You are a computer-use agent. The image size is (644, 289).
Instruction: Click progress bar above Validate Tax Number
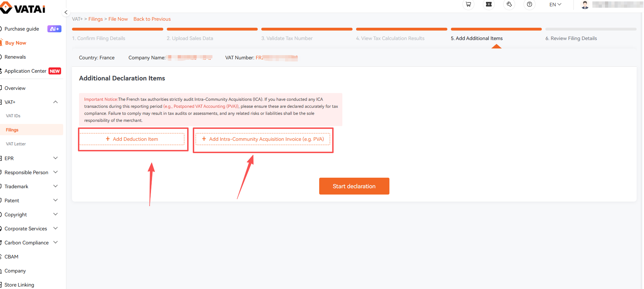tap(307, 29)
